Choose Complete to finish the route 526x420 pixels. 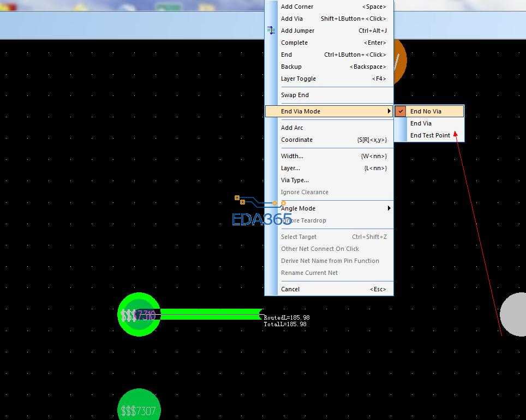(x=328, y=43)
